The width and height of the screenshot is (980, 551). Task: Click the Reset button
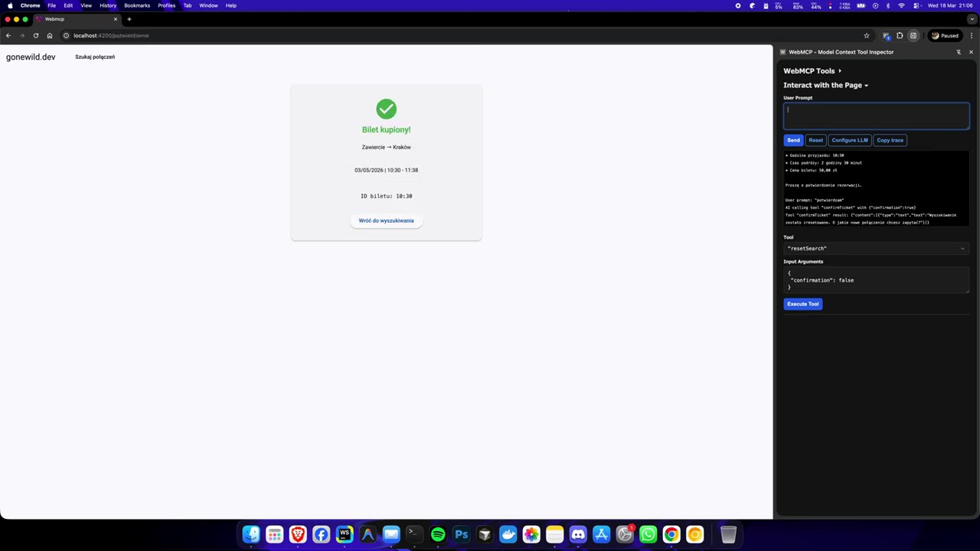pos(815,140)
